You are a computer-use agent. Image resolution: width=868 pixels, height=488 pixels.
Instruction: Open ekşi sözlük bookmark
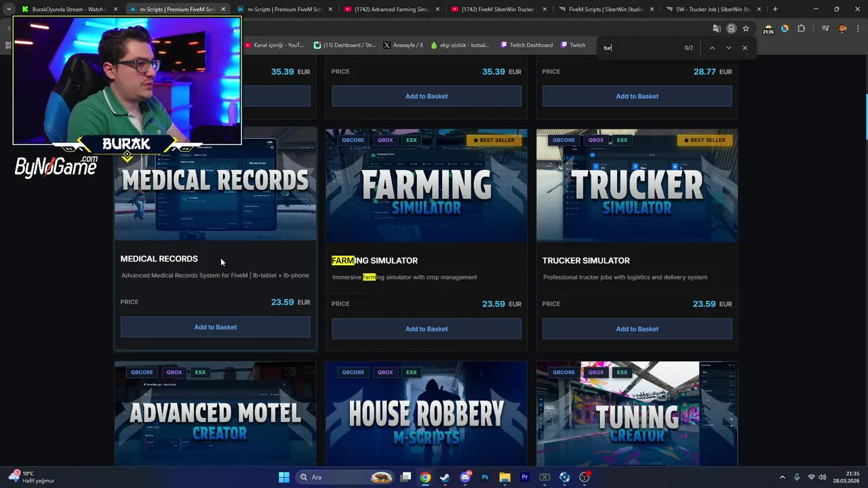(460, 45)
